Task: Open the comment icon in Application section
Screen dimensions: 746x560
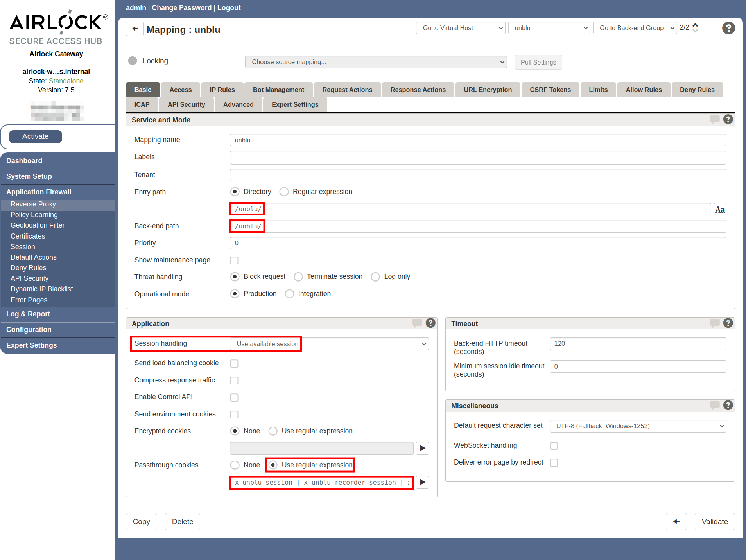Action: [x=417, y=323]
